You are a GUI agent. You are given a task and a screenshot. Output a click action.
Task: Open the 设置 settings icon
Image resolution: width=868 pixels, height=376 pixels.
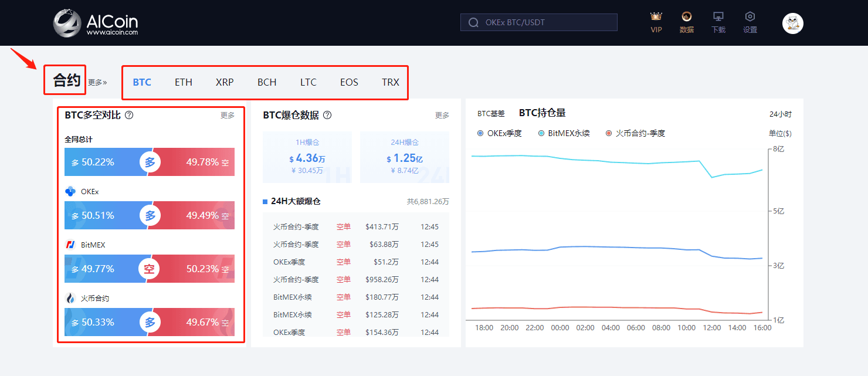pyautogui.click(x=750, y=16)
